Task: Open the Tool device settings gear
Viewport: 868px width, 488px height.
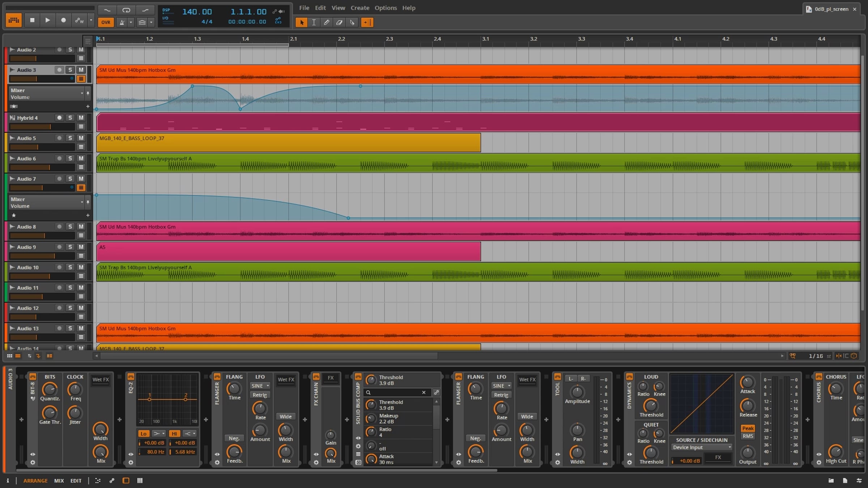Action: (x=557, y=462)
